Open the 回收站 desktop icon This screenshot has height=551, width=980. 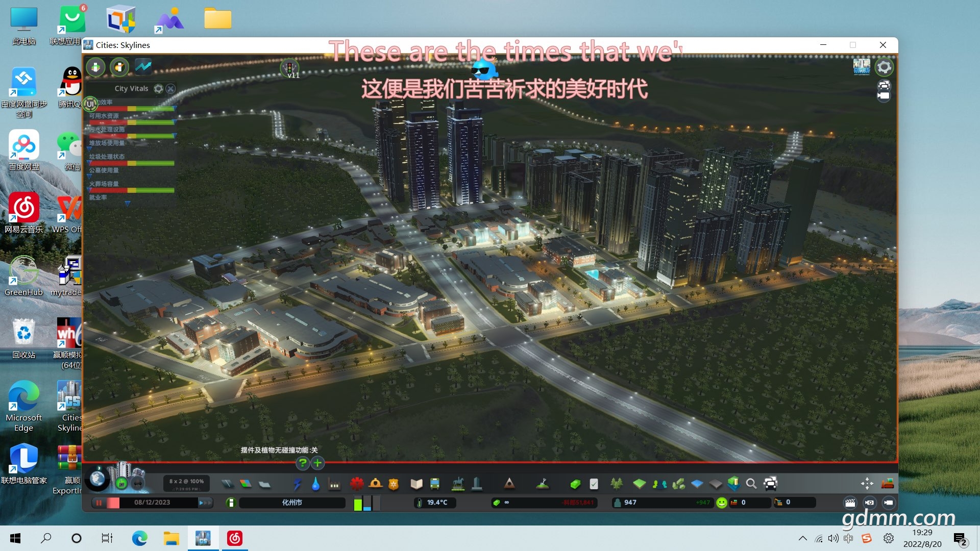pyautogui.click(x=24, y=338)
